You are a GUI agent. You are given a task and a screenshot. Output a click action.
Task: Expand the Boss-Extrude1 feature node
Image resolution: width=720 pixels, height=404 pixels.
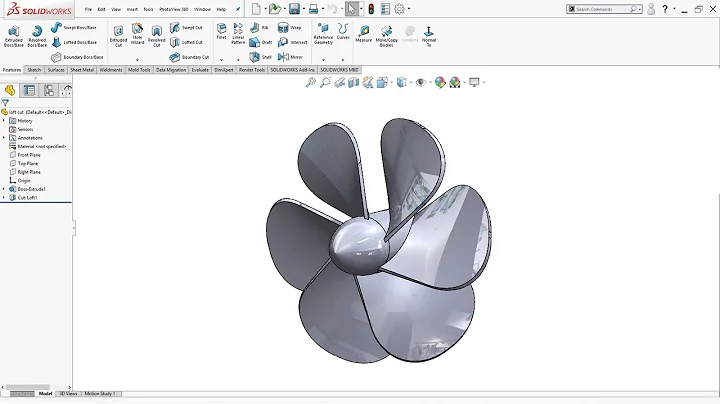click(x=4, y=189)
